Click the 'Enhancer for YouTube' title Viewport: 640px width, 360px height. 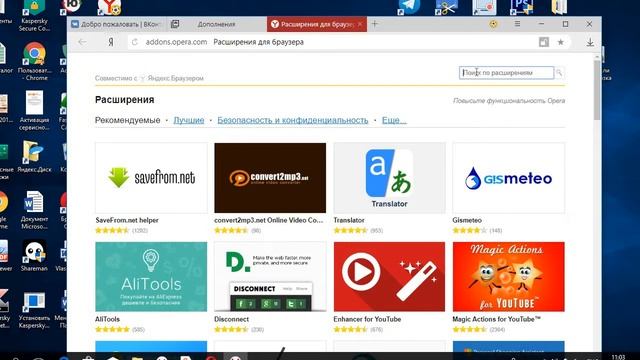click(x=367, y=319)
